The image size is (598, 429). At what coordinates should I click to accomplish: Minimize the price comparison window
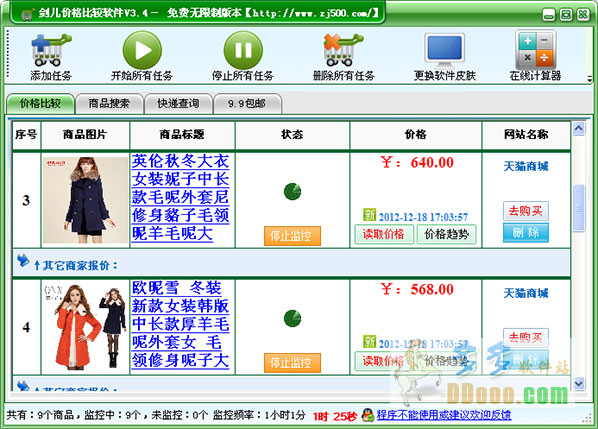pos(549,15)
